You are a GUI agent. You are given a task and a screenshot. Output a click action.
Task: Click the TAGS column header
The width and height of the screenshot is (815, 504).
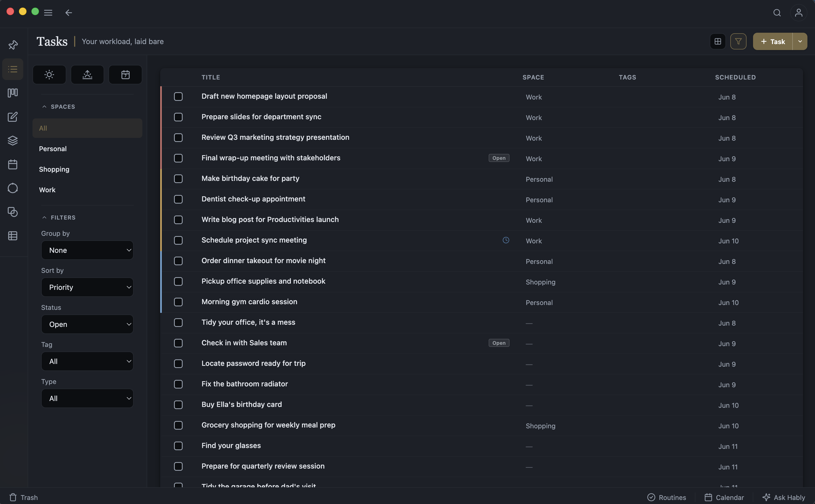click(x=627, y=77)
